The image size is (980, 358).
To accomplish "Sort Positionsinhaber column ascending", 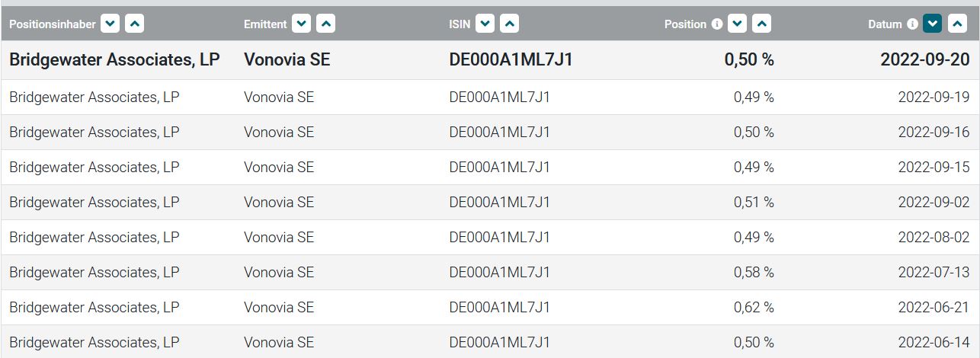I will 134,24.
